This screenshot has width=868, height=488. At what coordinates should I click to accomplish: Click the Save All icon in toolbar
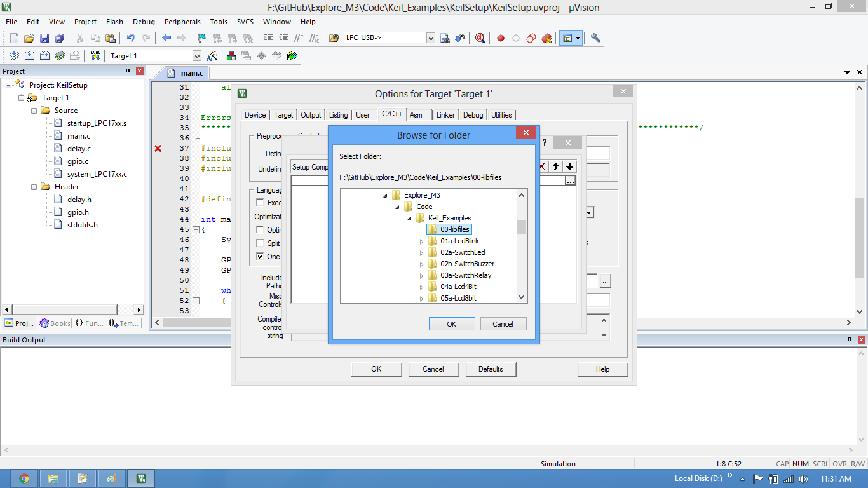tap(60, 38)
